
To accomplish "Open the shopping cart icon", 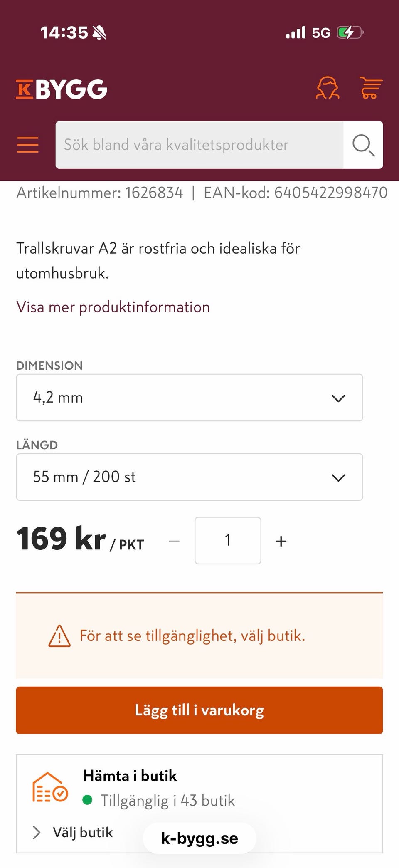I will [x=370, y=88].
